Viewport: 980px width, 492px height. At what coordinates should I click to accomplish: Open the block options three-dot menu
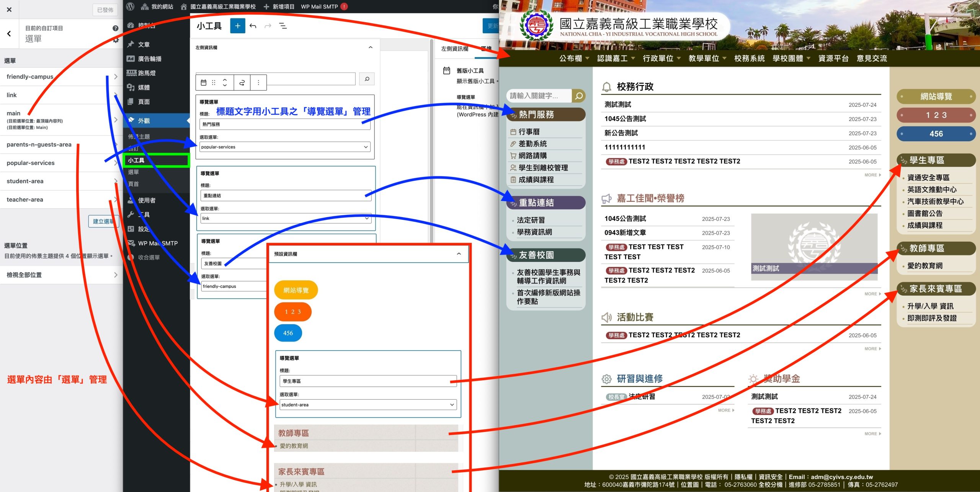pyautogui.click(x=258, y=82)
